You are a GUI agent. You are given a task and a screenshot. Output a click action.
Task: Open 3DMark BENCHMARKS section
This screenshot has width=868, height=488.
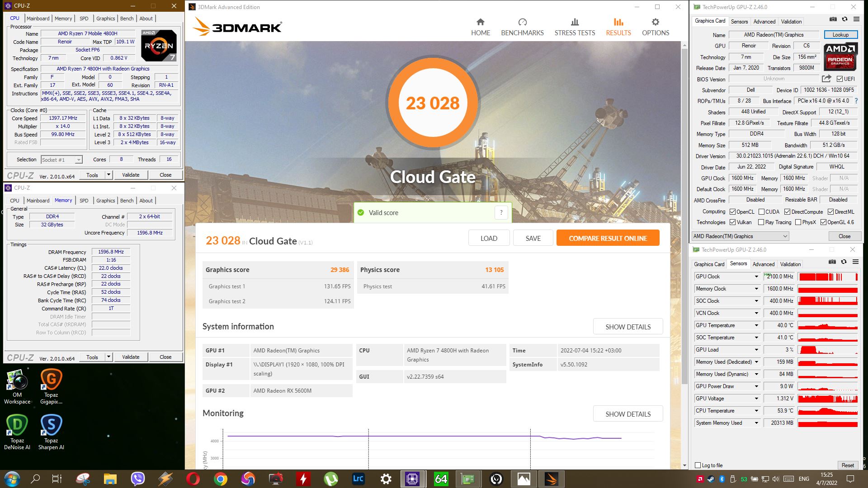pos(522,27)
